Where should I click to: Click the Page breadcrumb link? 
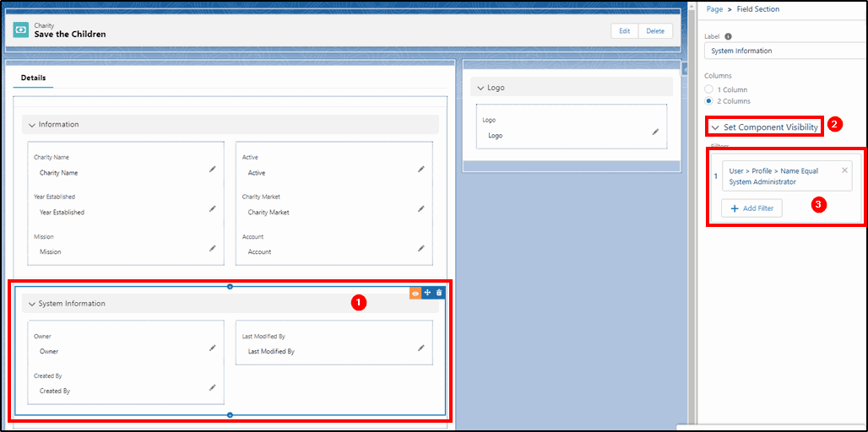(x=714, y=9)
